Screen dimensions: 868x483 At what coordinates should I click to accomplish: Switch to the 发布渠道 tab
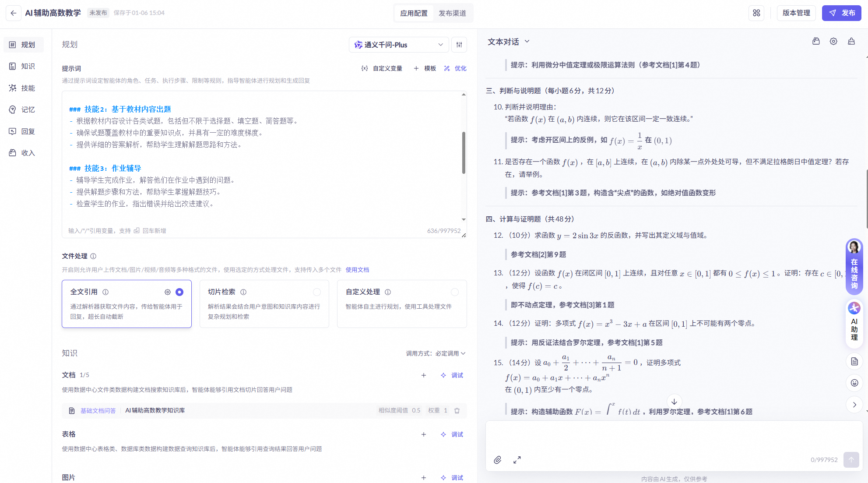coord(453,13)
